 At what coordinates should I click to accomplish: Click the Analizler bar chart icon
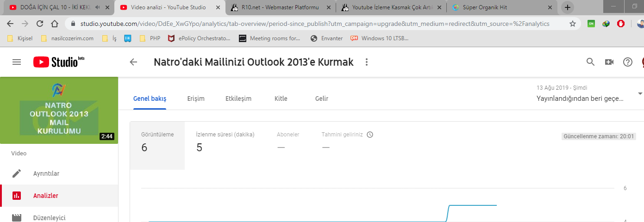point(17,196)
